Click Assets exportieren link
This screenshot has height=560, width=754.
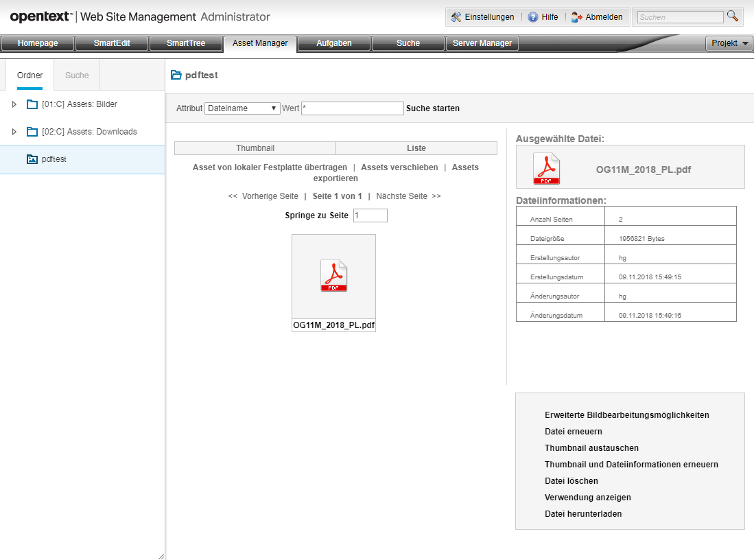(x=336, y=178)
